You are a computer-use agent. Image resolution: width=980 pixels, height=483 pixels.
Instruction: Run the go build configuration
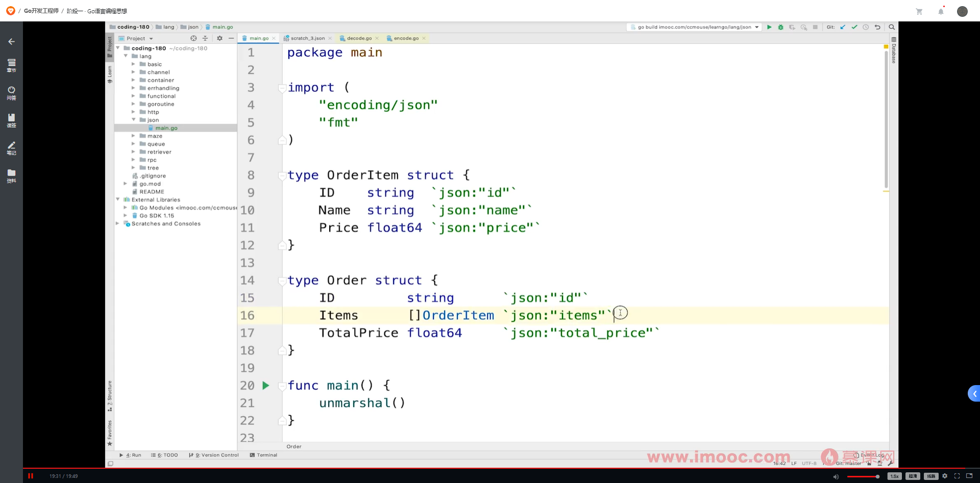click(769, 27)
